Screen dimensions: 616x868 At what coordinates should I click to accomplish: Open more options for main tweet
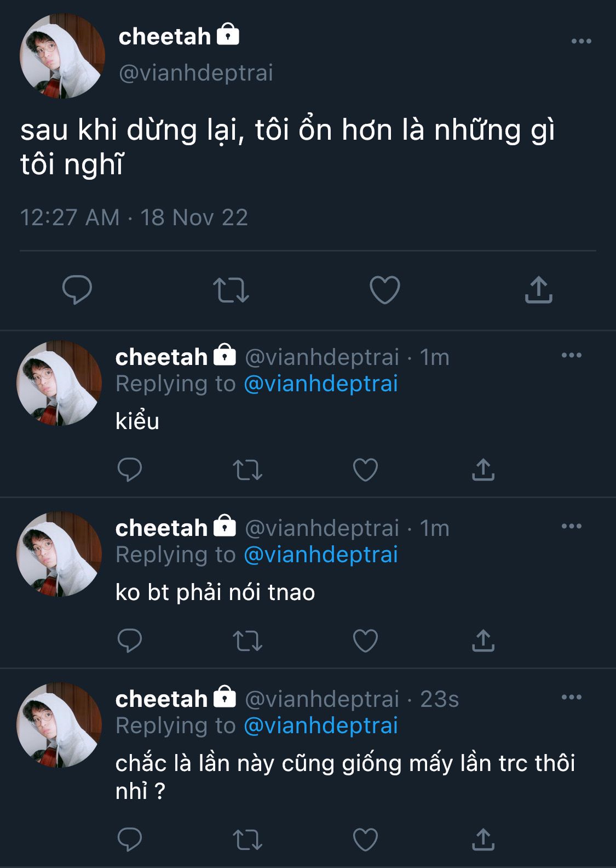(x=581, y=41)
